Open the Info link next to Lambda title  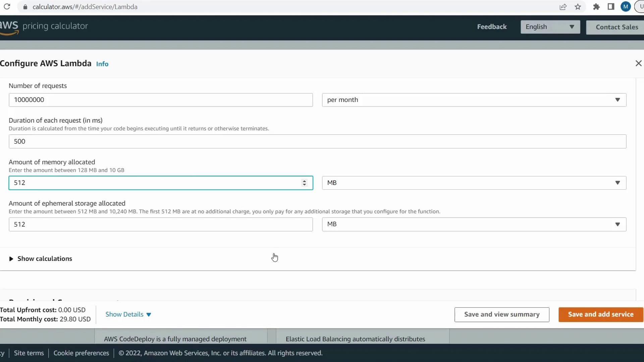coord(102,64)
